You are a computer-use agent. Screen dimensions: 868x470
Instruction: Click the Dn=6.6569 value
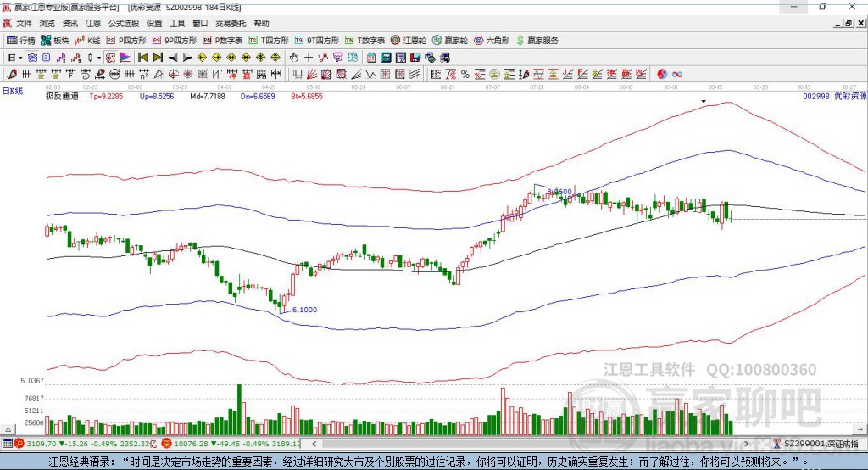(x=258, y=97)
